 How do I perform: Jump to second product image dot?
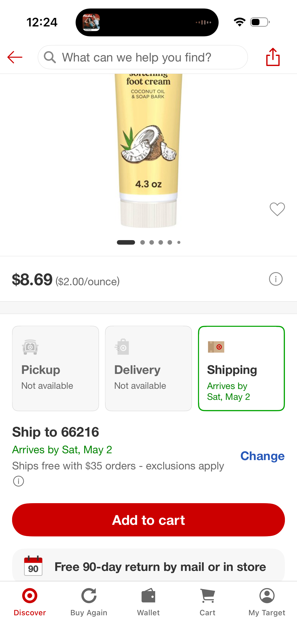[143, 242]
